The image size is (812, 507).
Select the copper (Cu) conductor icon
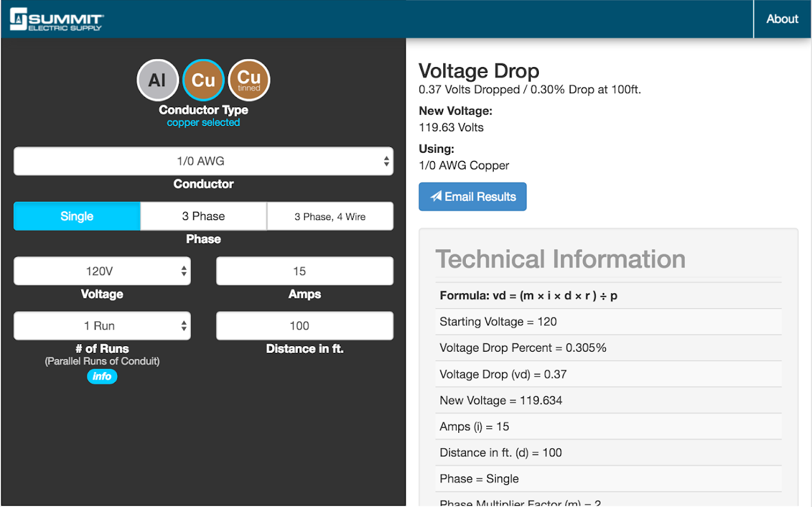tap(203, 80)
